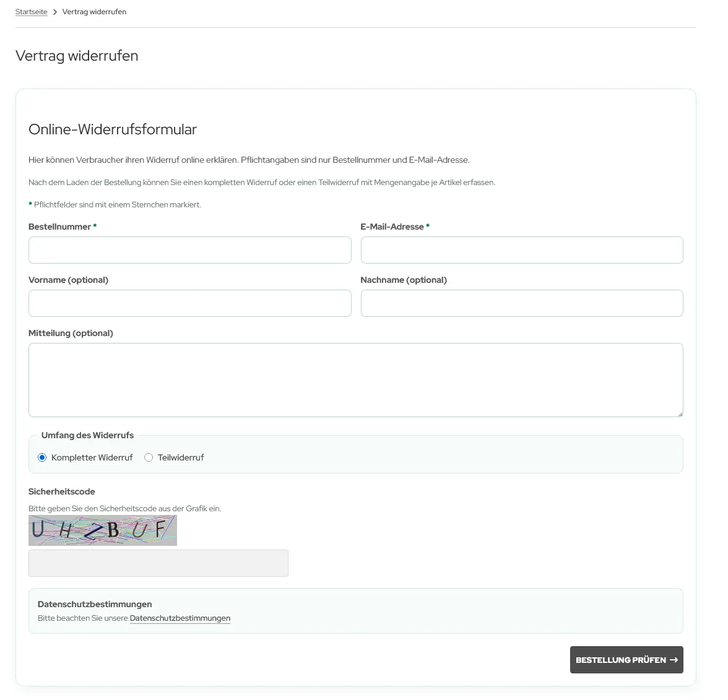The width and height of the screenshot is (728, 700).
Task: Click the E-Mail-Adresse field label
Action: (392, 227)
